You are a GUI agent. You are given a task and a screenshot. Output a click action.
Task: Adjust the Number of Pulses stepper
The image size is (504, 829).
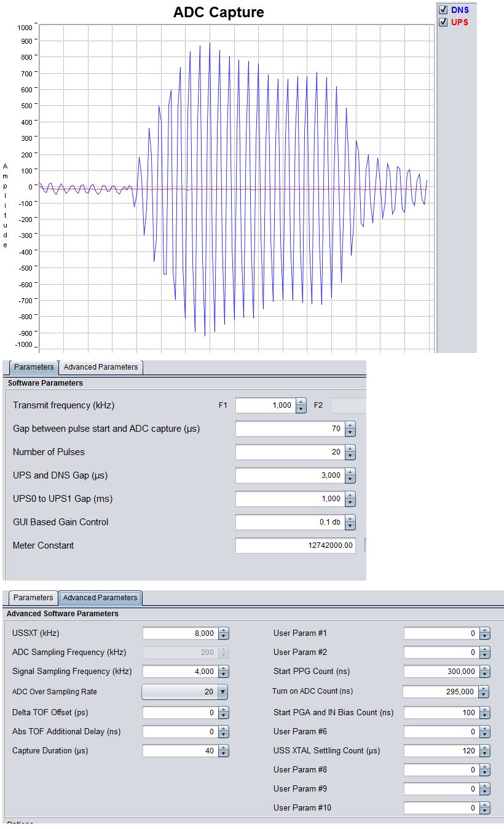click(350, 452)
